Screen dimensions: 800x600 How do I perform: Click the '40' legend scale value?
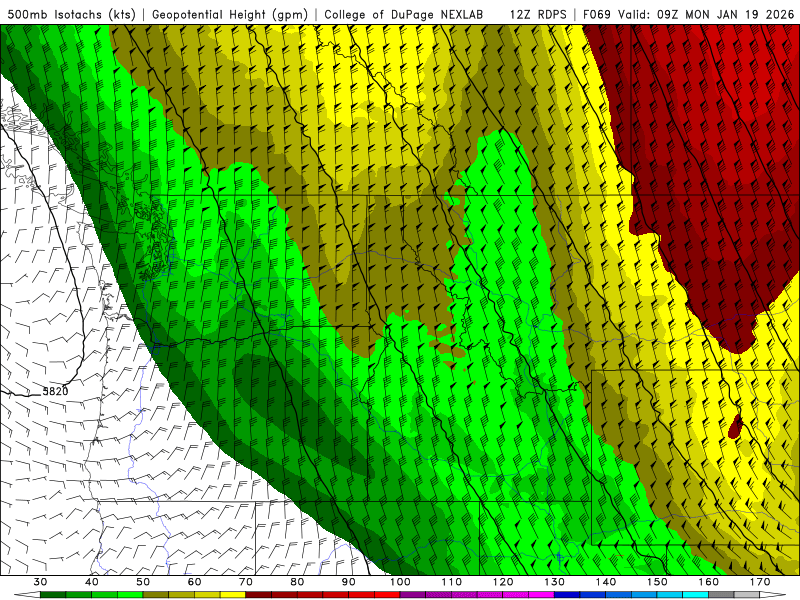click(x=92, y=582)
